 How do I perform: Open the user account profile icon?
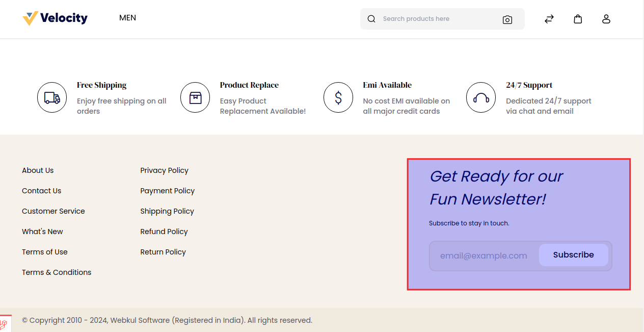(x=606, y=19)
